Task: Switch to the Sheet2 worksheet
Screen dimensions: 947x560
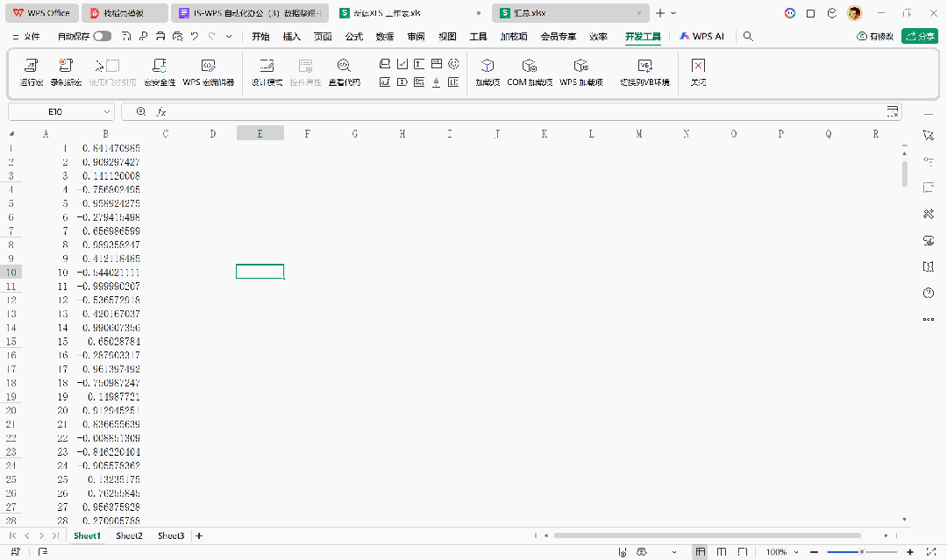Action: coord(129,535)
